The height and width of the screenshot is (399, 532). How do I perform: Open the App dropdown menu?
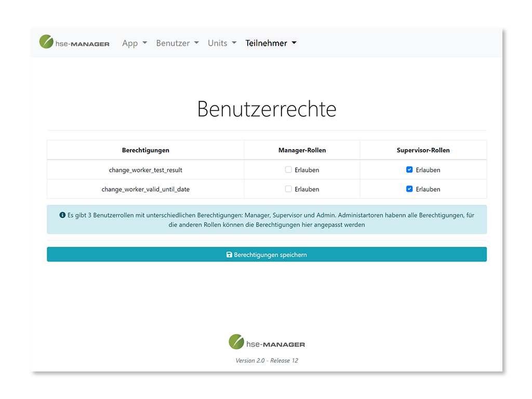134,43
